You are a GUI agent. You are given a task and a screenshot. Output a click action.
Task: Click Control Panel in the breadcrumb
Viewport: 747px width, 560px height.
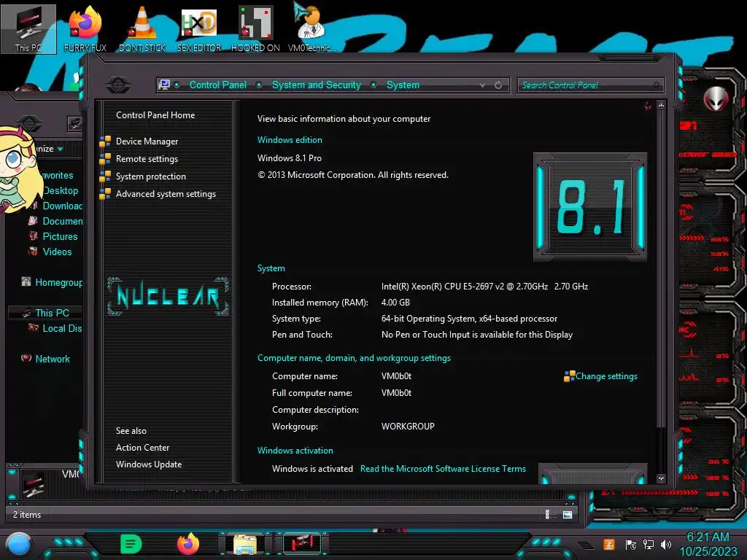point(217,85)
